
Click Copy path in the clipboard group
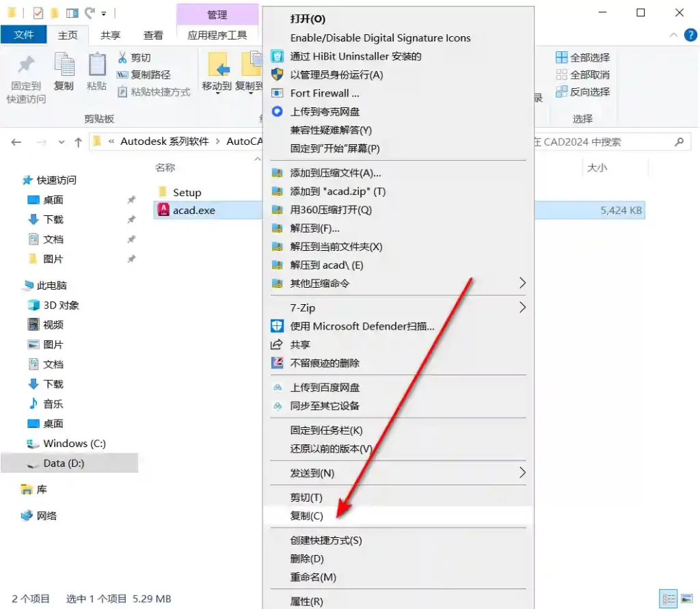(144, 75)
